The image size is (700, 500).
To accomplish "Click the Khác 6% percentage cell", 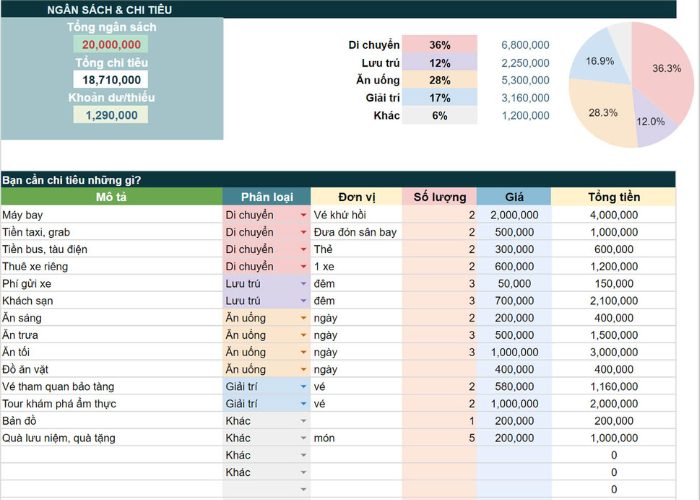I will [x=439, y=116].
